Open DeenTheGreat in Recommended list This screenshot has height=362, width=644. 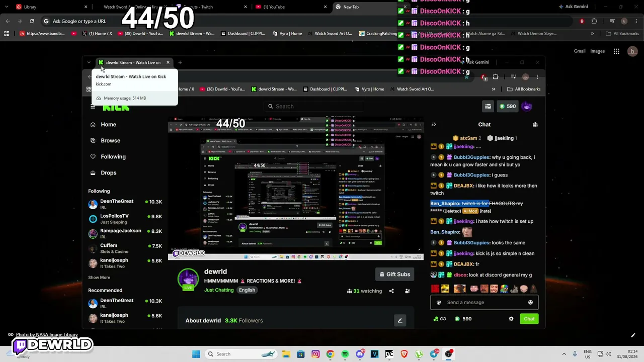click(x=125, y=303)
